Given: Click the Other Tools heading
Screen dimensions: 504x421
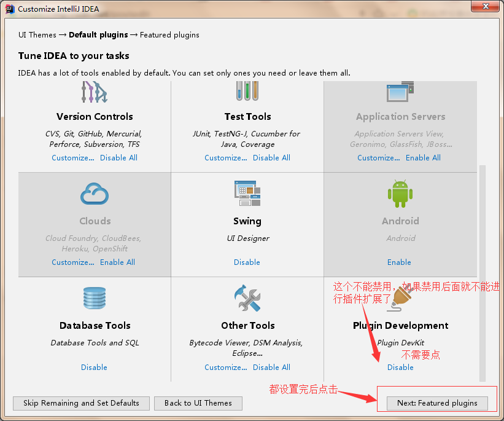Looking at the screenshot, I should tap(248, 326).
